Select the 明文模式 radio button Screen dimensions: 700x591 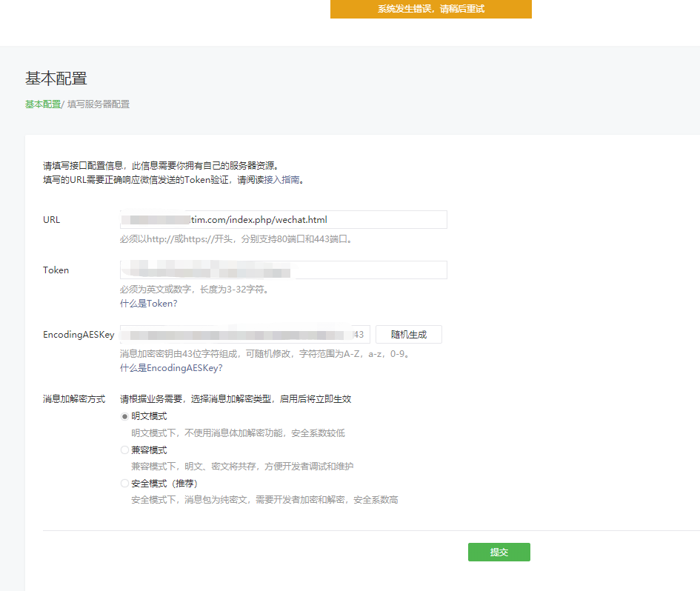[x=125, y=416]
